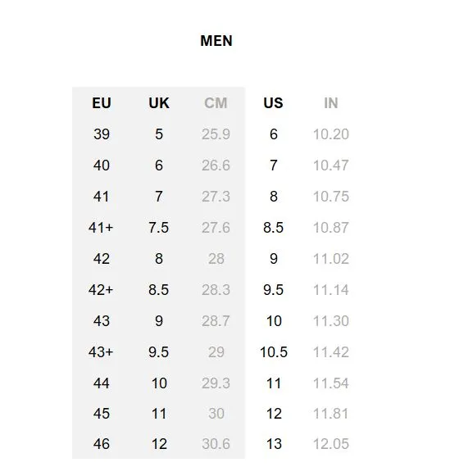
Task: Click the 12.05 inch value
Action: pyautogui.click(x=331, y=444)
